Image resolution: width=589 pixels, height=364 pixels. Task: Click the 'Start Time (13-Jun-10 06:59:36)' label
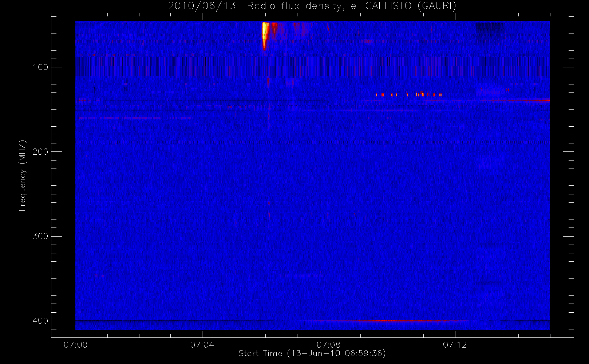pos(312,353)
